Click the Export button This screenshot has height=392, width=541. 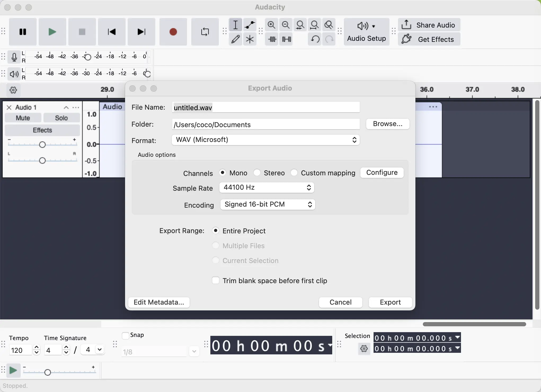pos(390,302)
